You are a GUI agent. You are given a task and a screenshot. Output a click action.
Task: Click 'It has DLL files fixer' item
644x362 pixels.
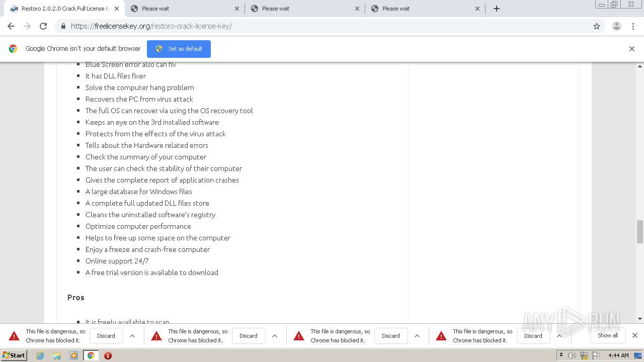116,76
